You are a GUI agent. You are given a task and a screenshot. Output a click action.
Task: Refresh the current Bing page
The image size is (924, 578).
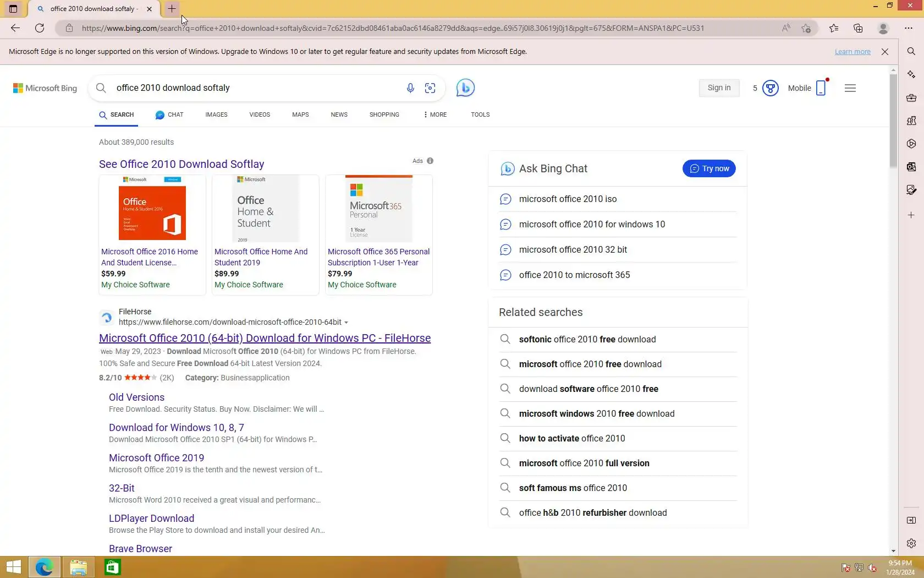click(40, 28)
